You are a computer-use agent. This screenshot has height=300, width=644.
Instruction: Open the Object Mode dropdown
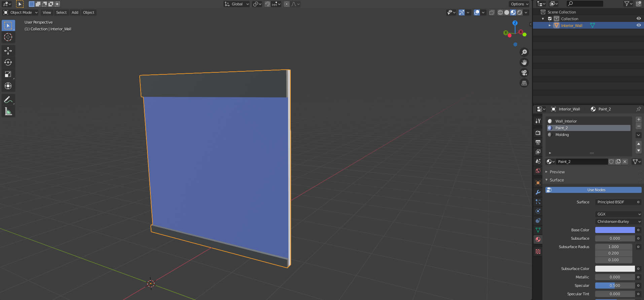coord(21,12)
